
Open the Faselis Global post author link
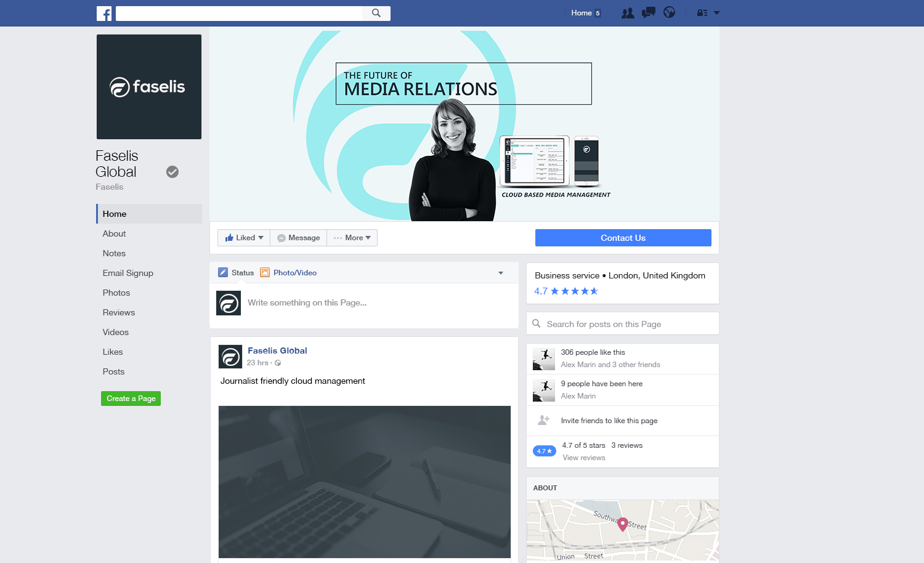point(277,350)
